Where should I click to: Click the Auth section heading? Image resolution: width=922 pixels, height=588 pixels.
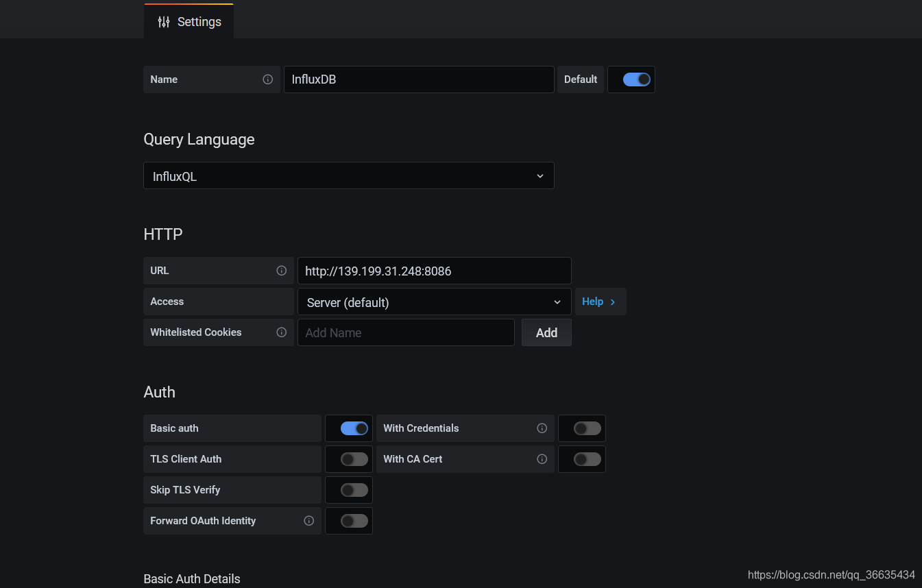point(159,392)
